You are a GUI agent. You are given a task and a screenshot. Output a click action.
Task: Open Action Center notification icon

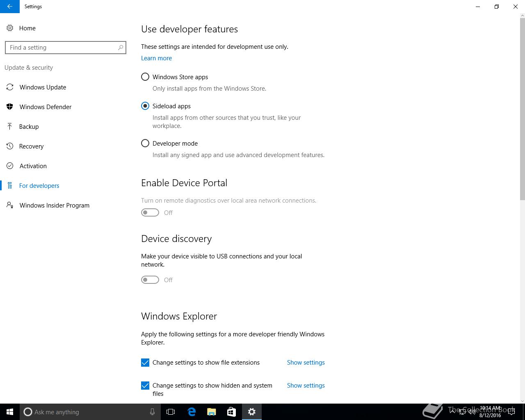(x=511, y=412)
